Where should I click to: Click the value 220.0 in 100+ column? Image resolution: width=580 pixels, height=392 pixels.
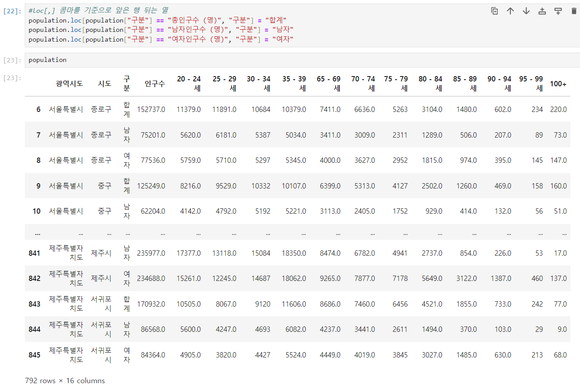(558, 109)
